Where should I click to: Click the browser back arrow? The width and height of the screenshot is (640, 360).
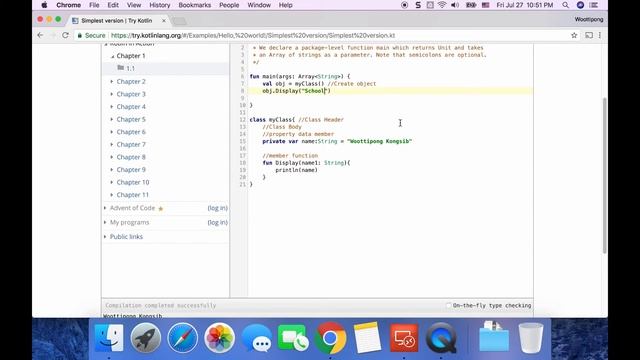coord(40,36)
